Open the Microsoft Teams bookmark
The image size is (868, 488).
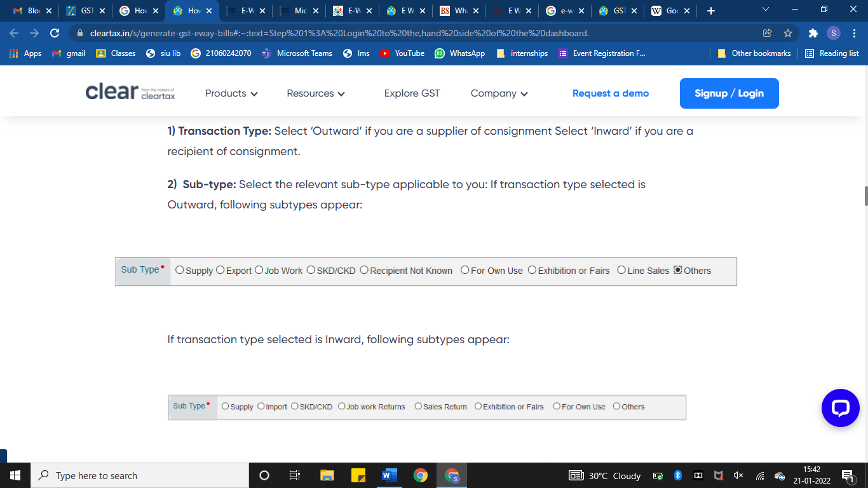(x=297, y=53)
